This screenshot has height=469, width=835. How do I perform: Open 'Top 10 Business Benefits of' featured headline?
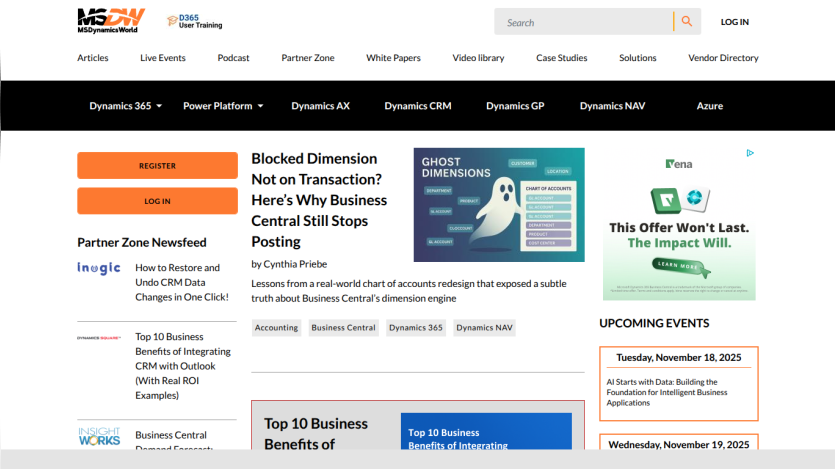(316, 433)
